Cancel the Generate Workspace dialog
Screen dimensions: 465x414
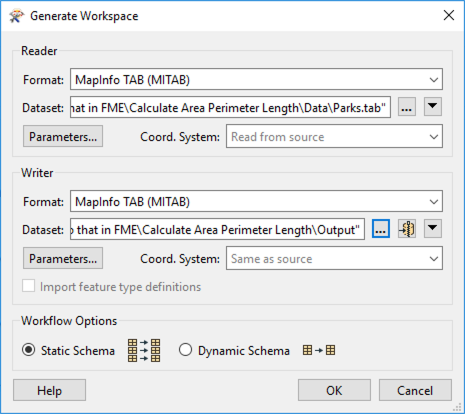[415, 390]
